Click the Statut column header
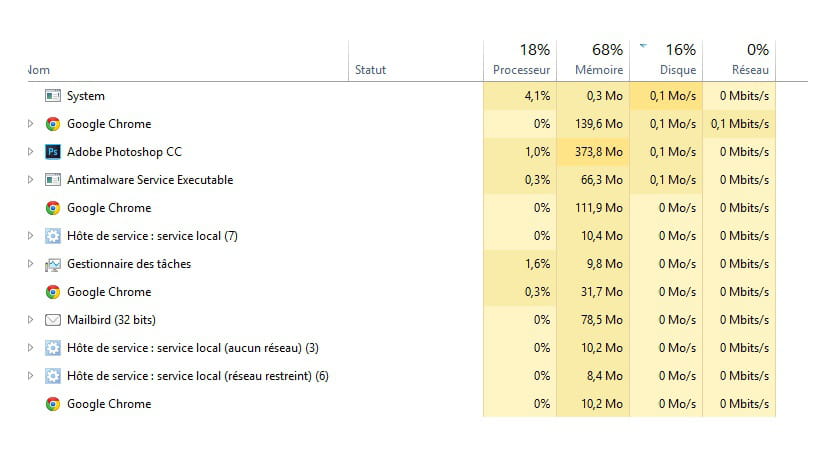The width and height of the screenshot is (819, 460). [x=370, y=70]
